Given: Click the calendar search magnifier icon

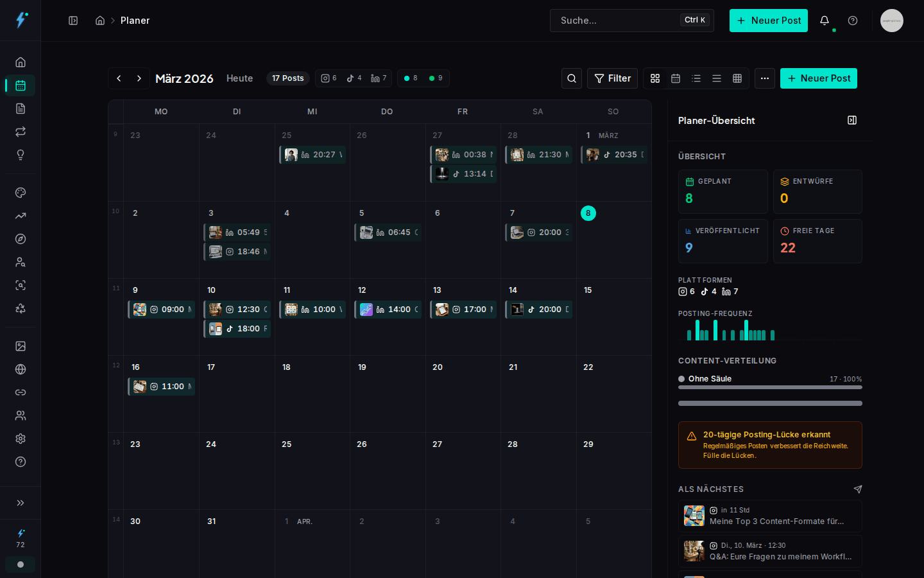Looking at the screenshot, I should [x=572, y=78].
